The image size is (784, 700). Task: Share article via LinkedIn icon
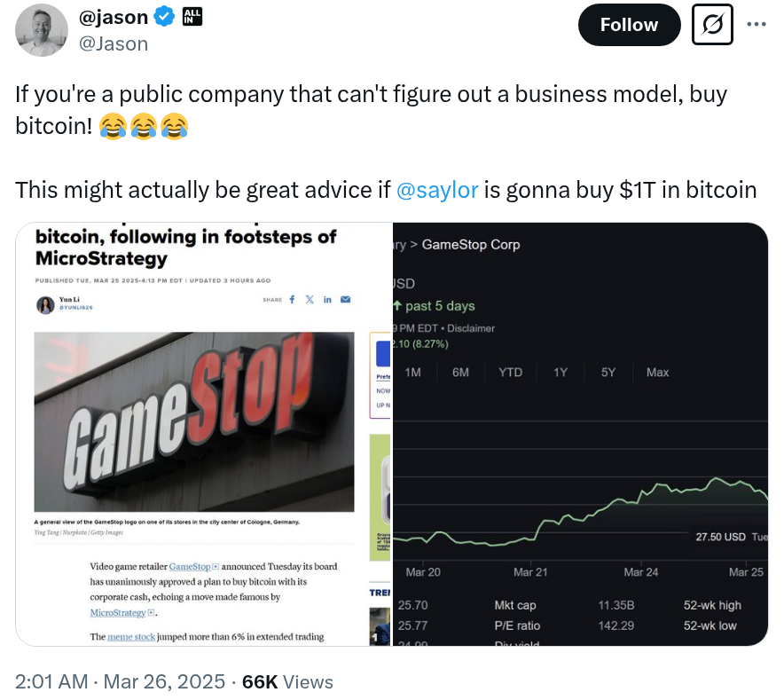[x=327, y=300]
